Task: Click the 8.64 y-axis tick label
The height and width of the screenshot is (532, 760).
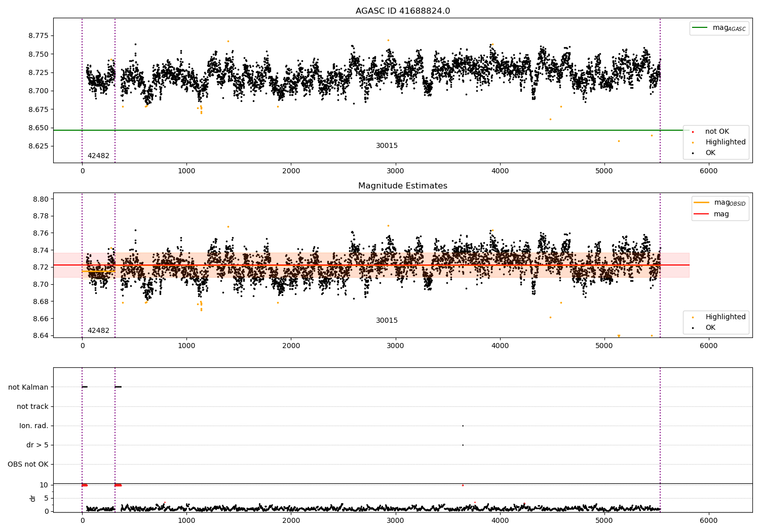Action: pos(41,335)
